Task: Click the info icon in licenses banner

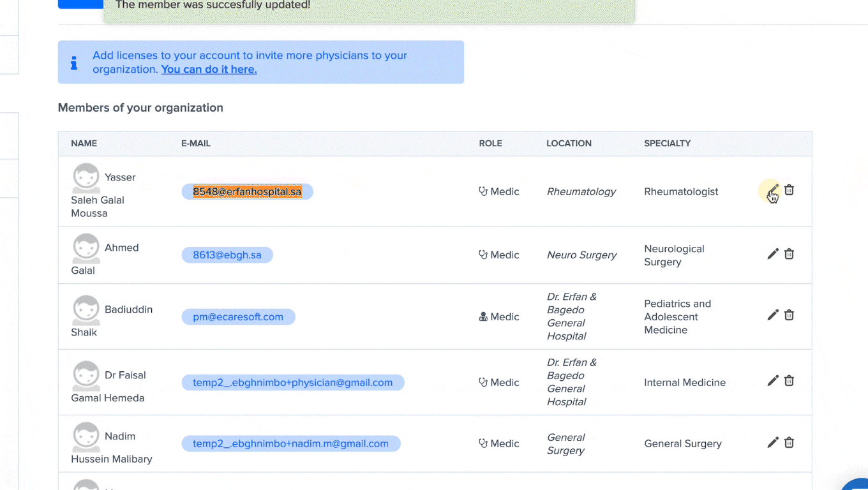Action: pos(74,63)
